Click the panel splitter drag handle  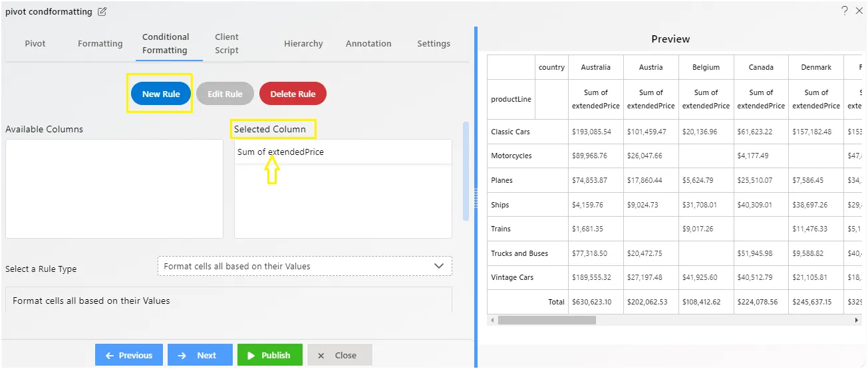coord(476,198)
